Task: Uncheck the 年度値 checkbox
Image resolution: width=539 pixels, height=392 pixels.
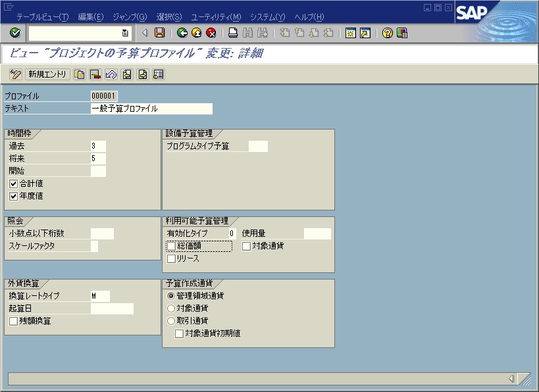Action: (x=14, y=196)
